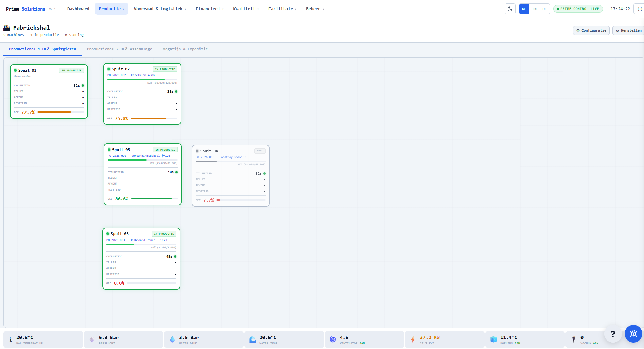Click the koeling cube icon
Viewport: 644px width, 349px height.
point(493,339)
